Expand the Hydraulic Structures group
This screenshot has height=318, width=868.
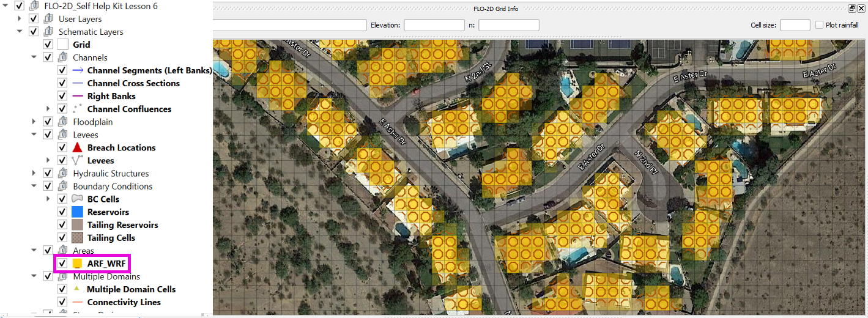point(34,173)
